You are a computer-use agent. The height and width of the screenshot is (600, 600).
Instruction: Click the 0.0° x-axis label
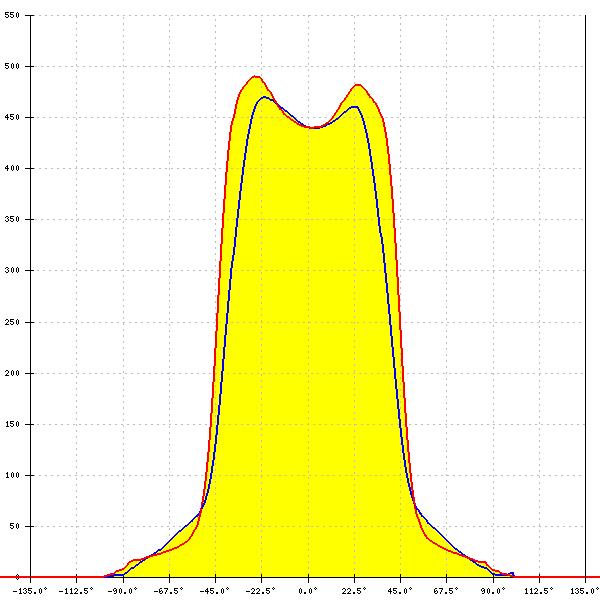click(x=308, y=591)
